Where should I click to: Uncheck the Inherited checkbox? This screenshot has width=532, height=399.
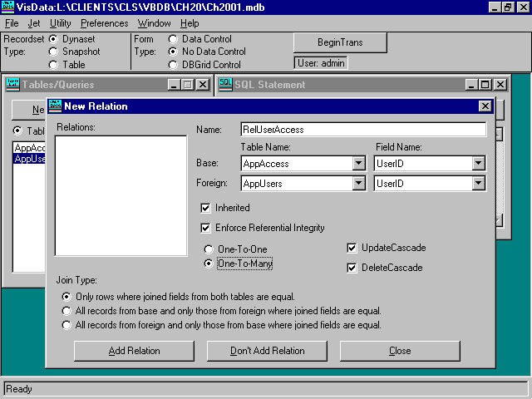[x=205, y=208]
